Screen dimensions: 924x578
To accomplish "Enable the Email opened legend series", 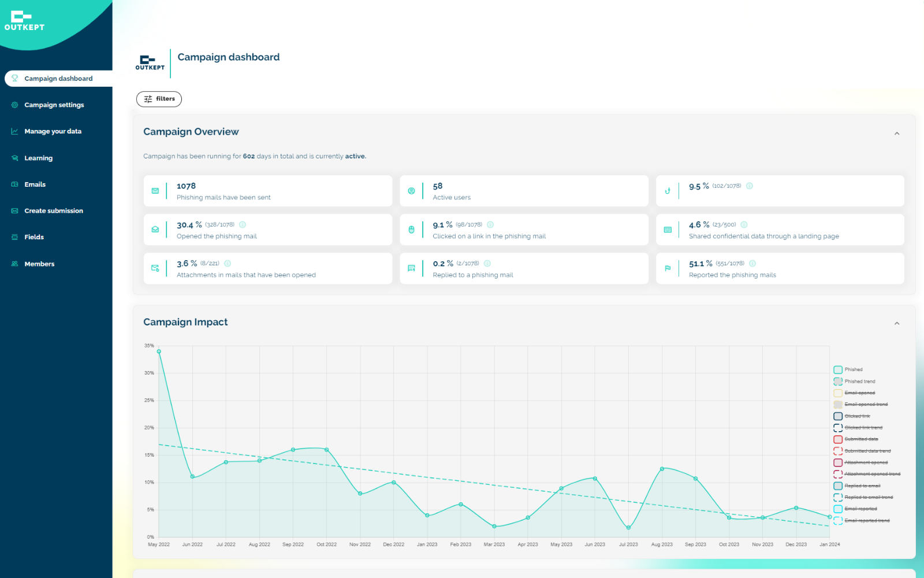I will (855, 393).
